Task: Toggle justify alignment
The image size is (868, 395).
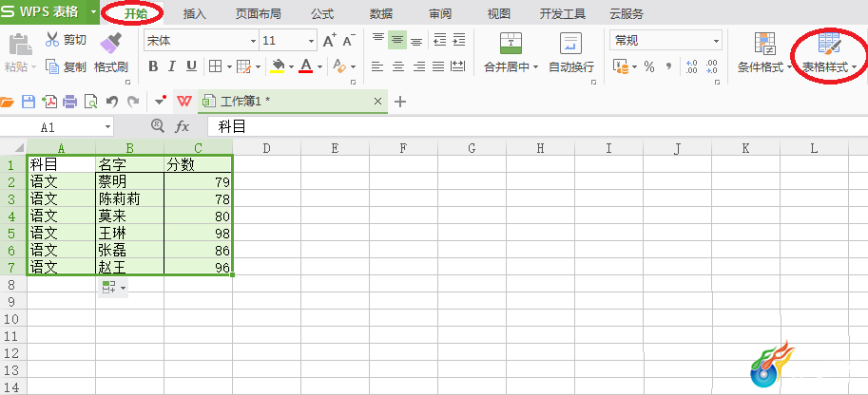Action: (x=438, y=66)
